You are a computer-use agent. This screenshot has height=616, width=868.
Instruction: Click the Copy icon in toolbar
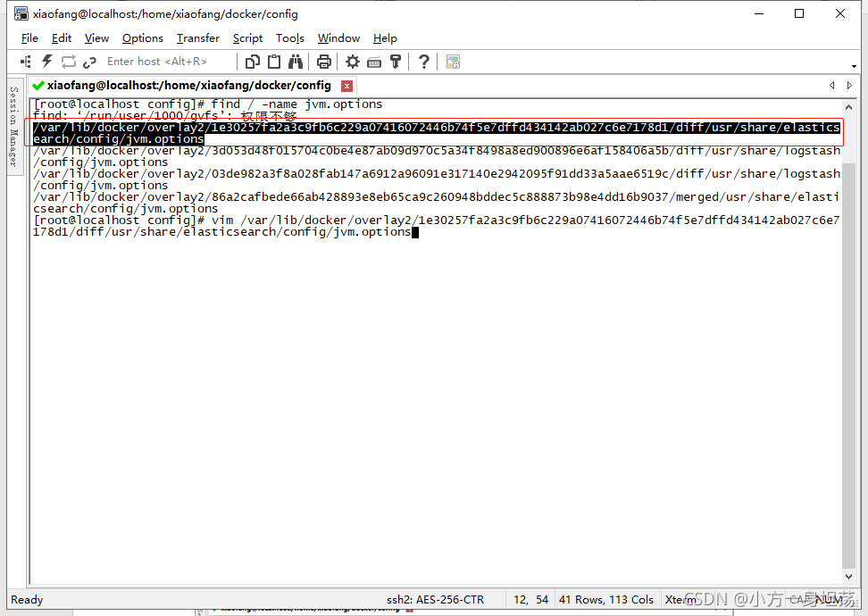pos(253,62)
